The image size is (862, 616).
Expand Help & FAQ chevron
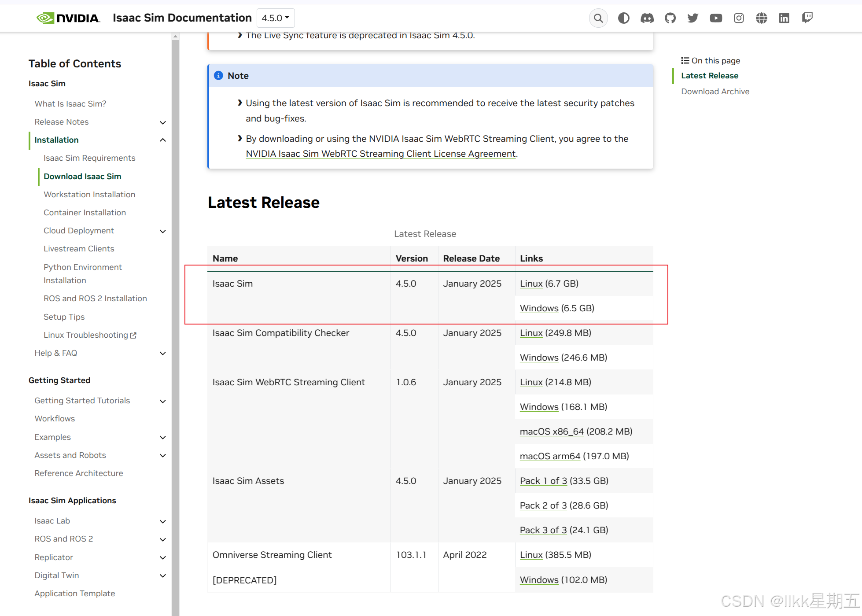click(162, 353)
